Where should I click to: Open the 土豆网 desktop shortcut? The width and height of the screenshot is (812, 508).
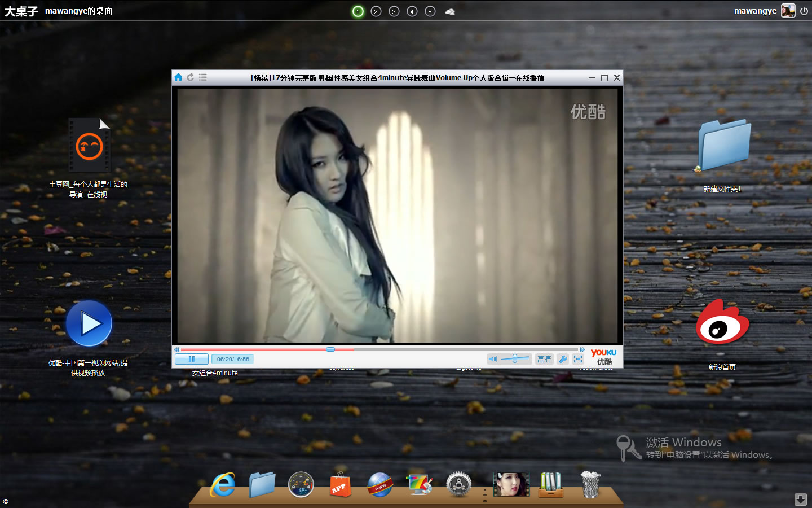coord(89,146)
